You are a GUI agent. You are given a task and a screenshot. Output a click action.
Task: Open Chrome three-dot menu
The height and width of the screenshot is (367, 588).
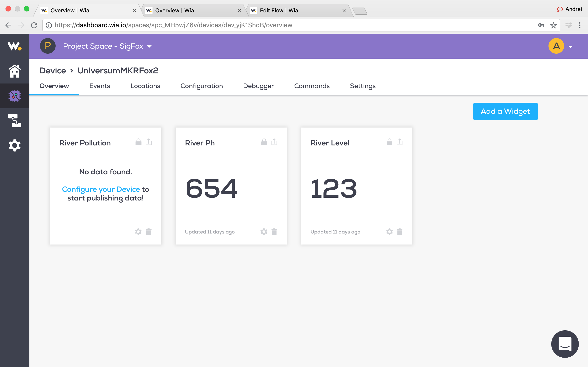pos(580,25)
